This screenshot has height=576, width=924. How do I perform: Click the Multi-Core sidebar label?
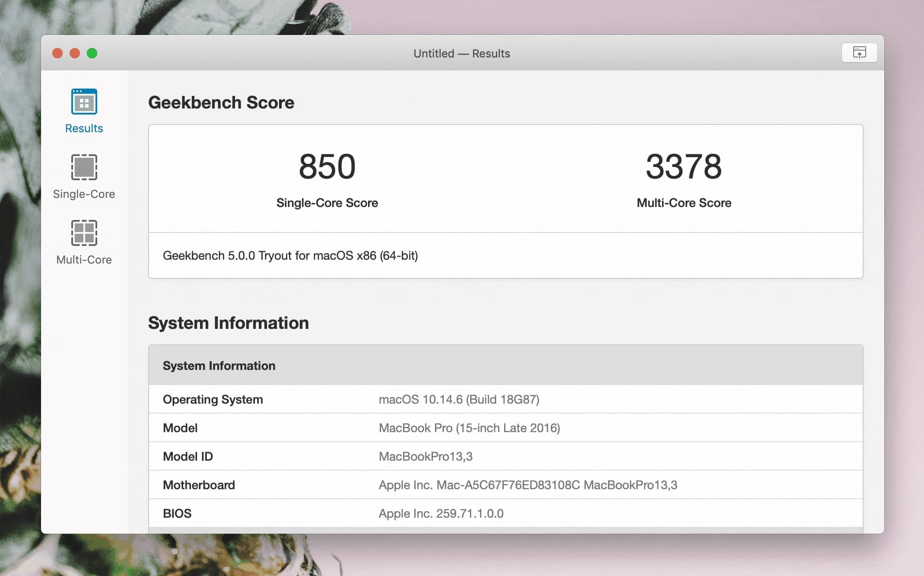click(x=84, y=260)
